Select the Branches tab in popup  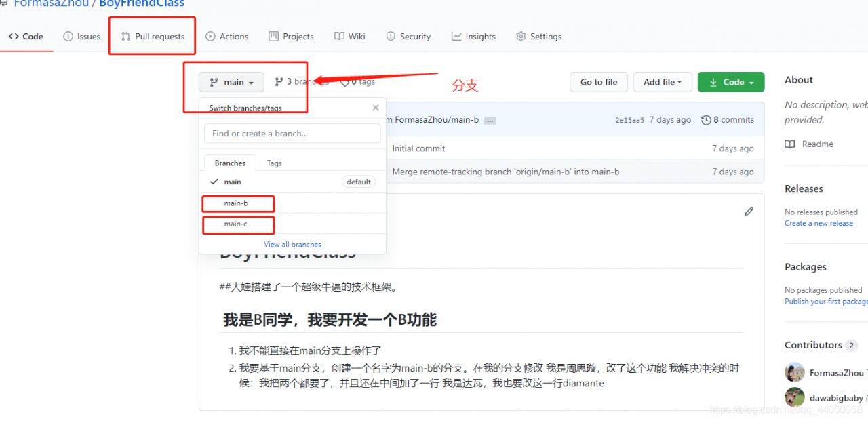point(230,163)
